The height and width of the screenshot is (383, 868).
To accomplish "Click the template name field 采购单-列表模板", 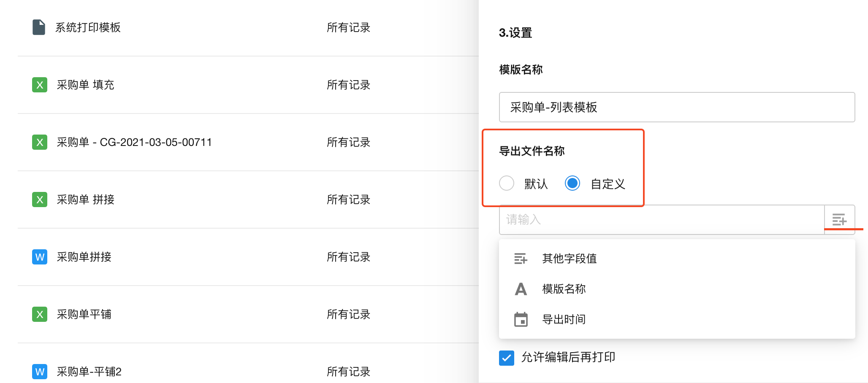I will 676,107.
